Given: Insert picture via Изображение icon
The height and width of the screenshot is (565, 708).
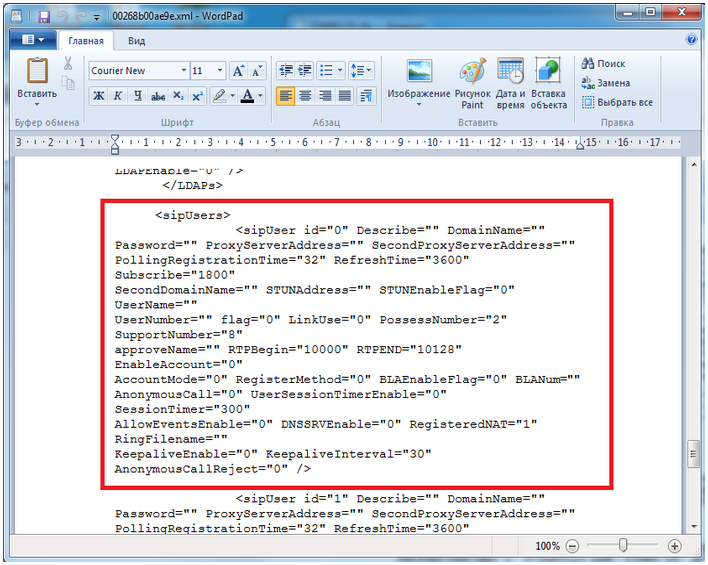Looking at the screenshot, I should pyautogui.click(x=419, y=70).
